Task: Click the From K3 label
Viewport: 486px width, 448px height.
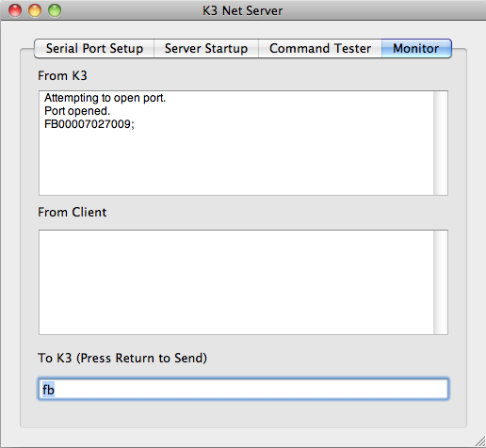Action: (x=62, y=75)
